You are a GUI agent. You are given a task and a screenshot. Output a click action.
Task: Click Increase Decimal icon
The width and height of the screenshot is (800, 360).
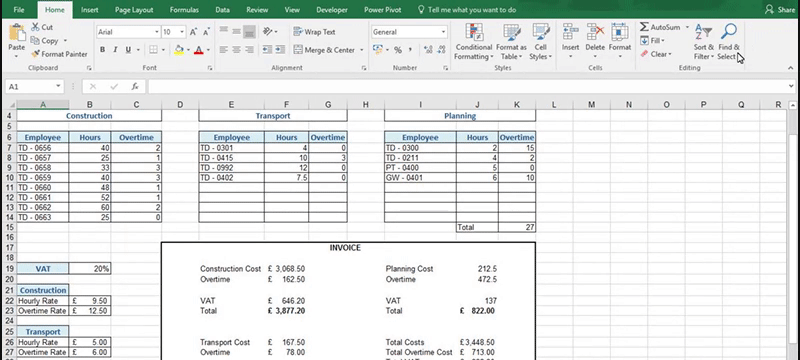pyautogui.click(x=428, y=50)
